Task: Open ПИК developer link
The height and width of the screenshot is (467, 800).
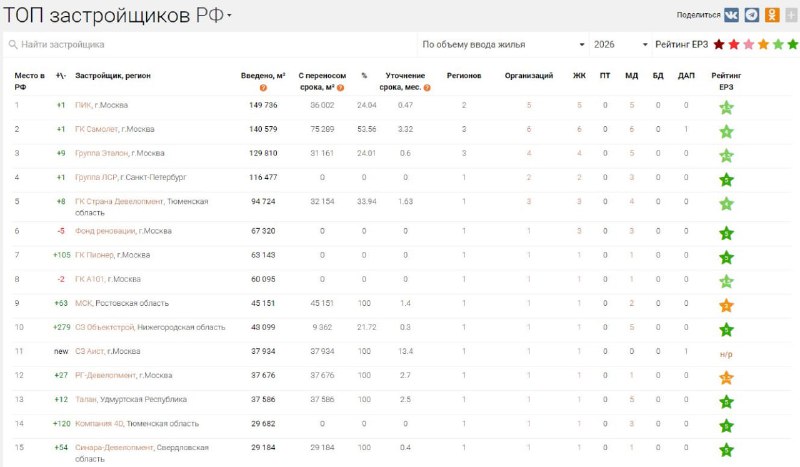Action: pos(83,105)
